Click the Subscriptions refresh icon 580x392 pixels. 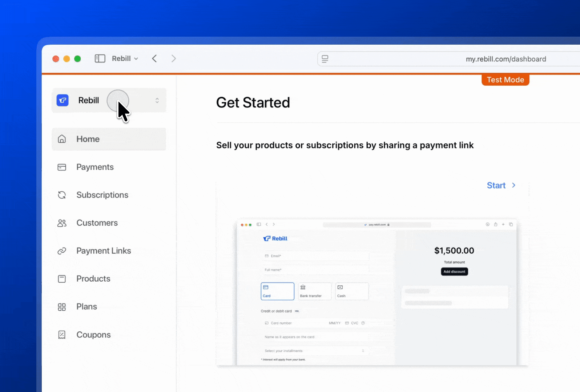(62, 195)
